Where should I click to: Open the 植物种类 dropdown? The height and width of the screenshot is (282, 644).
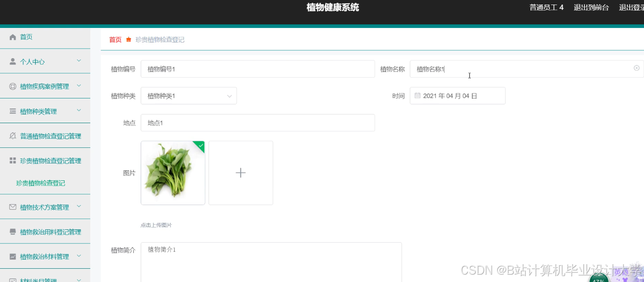[189, 96]
